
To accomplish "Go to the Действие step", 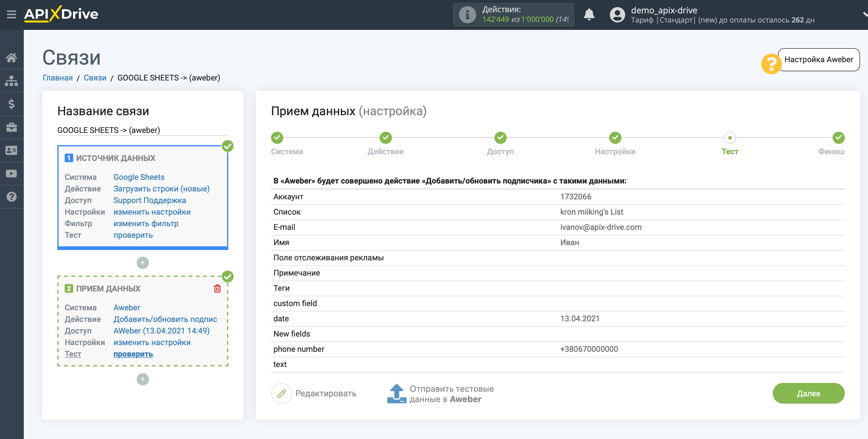I will (x=385, y=137).
